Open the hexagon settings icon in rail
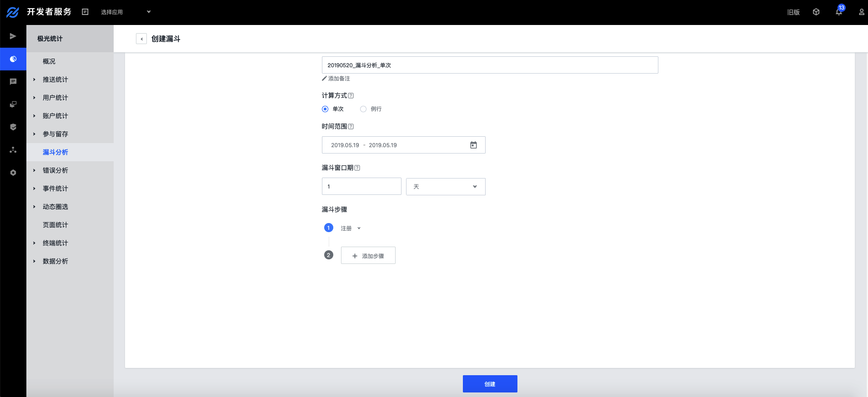This screenshot has width=868, height=397. [x=13, y=173]
